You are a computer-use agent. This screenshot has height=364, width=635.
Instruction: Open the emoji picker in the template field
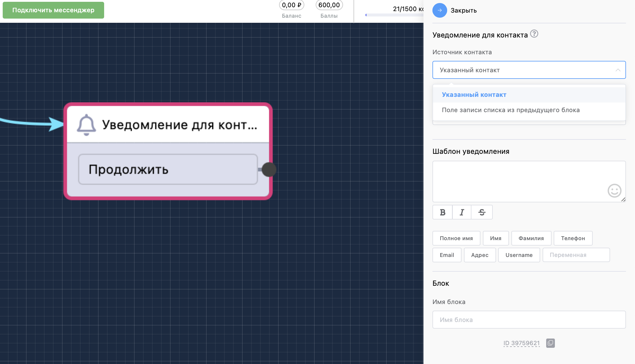click(x=615, y=191)
